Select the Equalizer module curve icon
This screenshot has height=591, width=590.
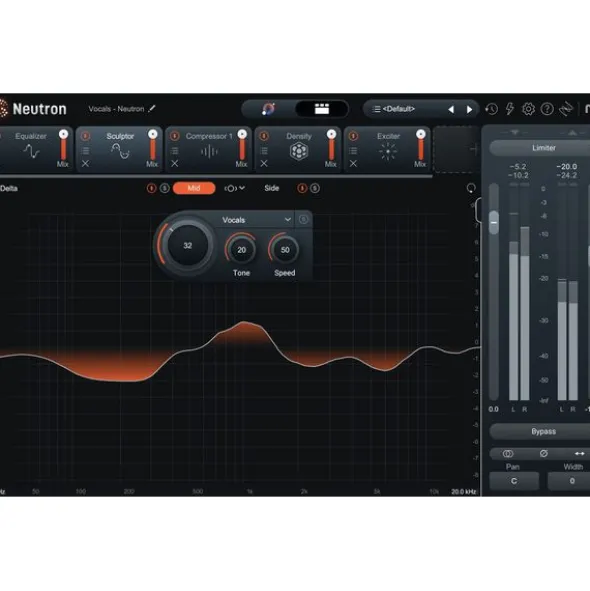pyautogui.click(x=31, y=152)
